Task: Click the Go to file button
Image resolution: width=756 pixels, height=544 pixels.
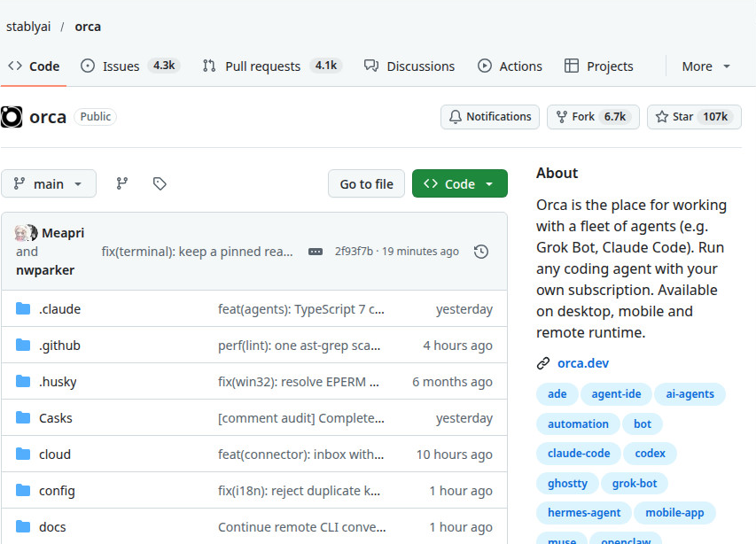Action: [366, 183]
